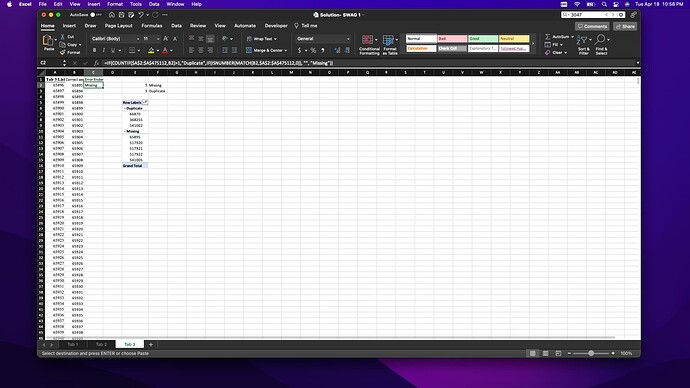Apply bold formatting with the B icon
Image resolution: width=690 pixels, height=388 pixels.
tap(94, 51)
